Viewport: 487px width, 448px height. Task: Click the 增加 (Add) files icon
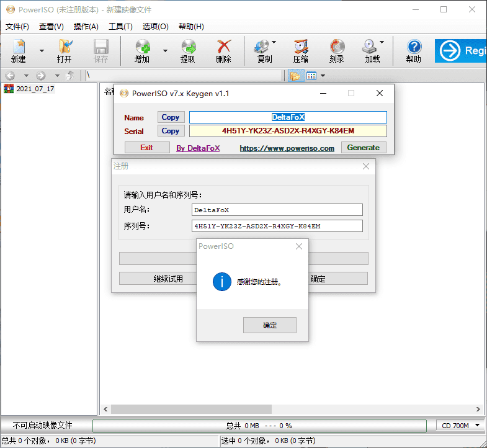pyautogui.click(x=141, y=50)
